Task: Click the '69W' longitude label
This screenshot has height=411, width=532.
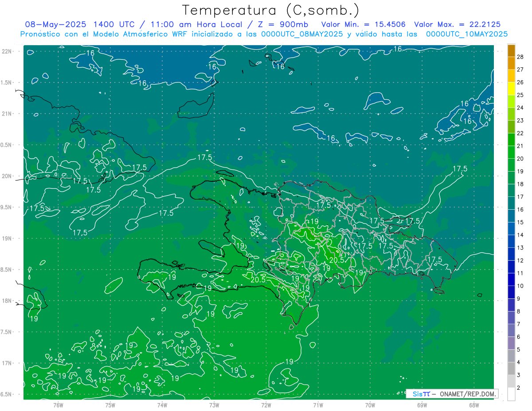Action: 422,405
